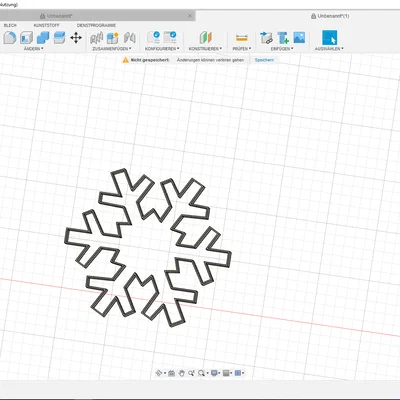
Task: Open the Display Settings dropdown arrow
Action: 220,373
